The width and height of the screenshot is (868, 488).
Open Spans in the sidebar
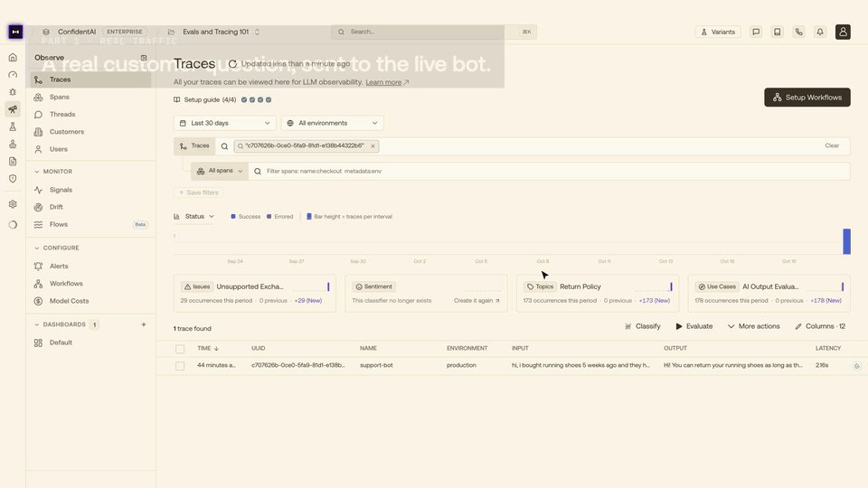[90, 97]
